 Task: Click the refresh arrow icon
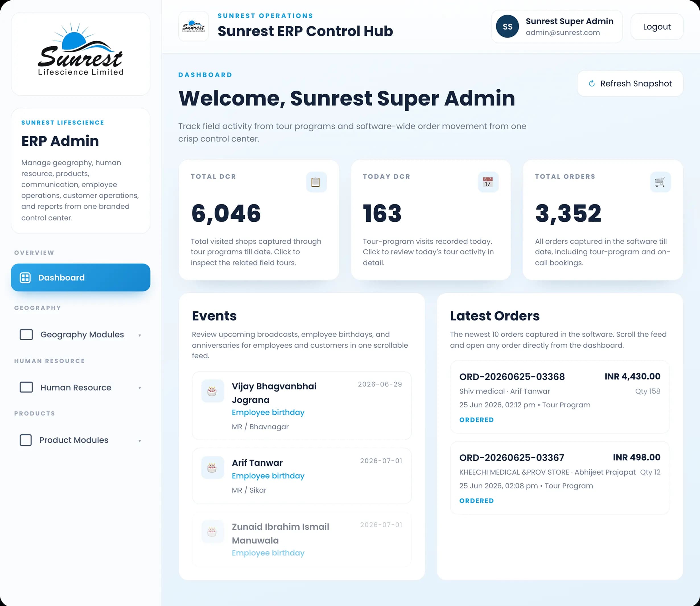592,84
